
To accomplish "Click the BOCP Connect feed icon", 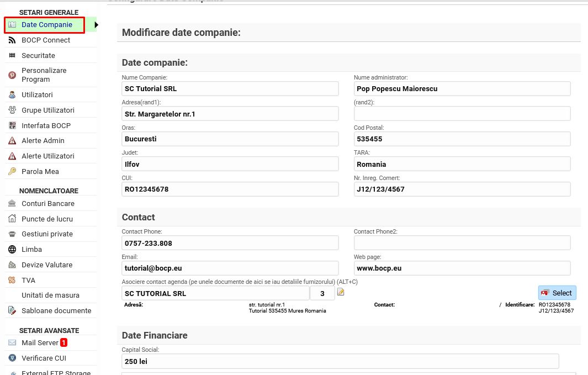I will click(12, 40).
